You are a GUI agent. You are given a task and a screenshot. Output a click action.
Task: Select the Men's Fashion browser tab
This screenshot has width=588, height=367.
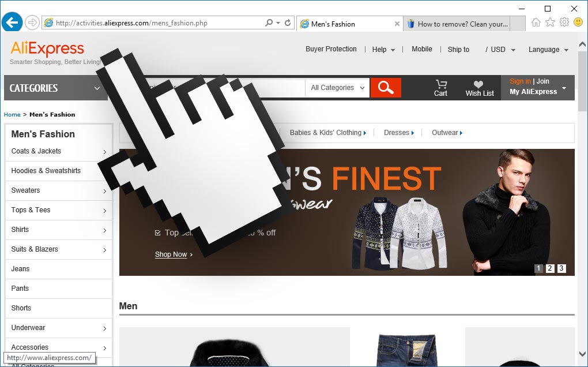coord(349,24)
